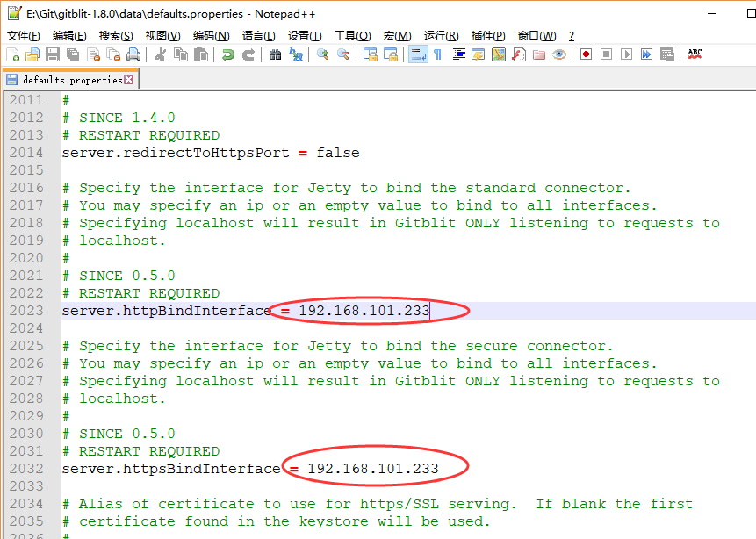Click server.redirectToHttpsPort key text

pyautogui.click(x=176, y=153)
